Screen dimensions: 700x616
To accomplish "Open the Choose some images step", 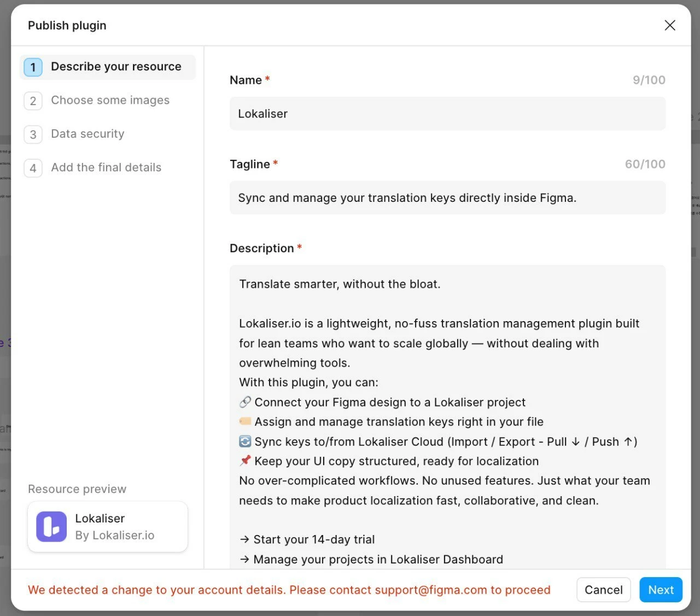I will click(110, 101).
